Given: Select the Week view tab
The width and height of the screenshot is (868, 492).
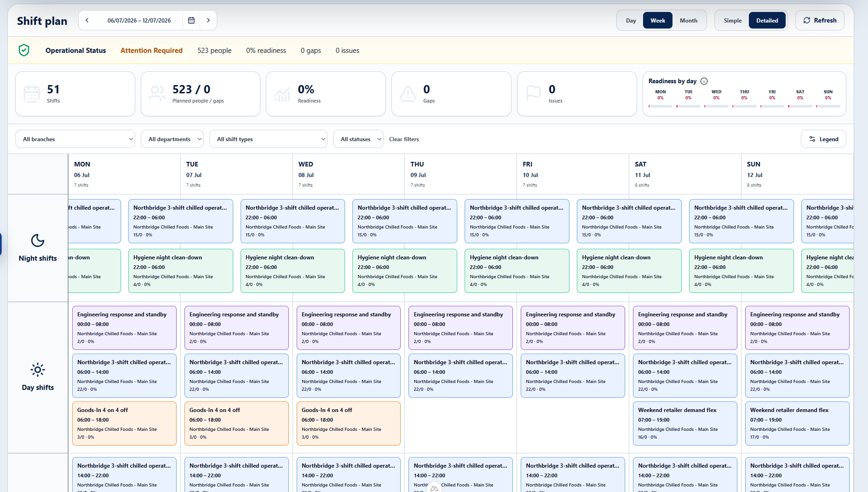Looking at the screenshot, I should coord(657,20).
